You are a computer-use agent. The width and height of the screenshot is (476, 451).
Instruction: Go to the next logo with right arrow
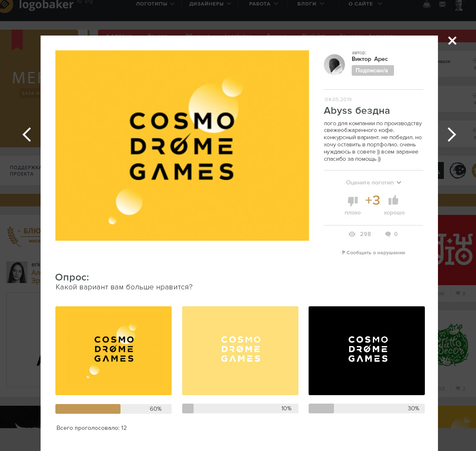[x=451, y=135]
